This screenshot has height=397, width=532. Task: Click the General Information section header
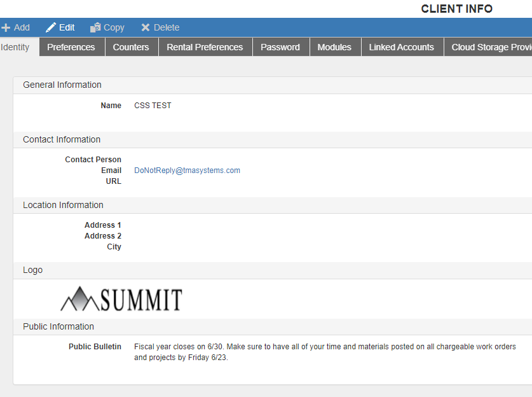[62, 85]
